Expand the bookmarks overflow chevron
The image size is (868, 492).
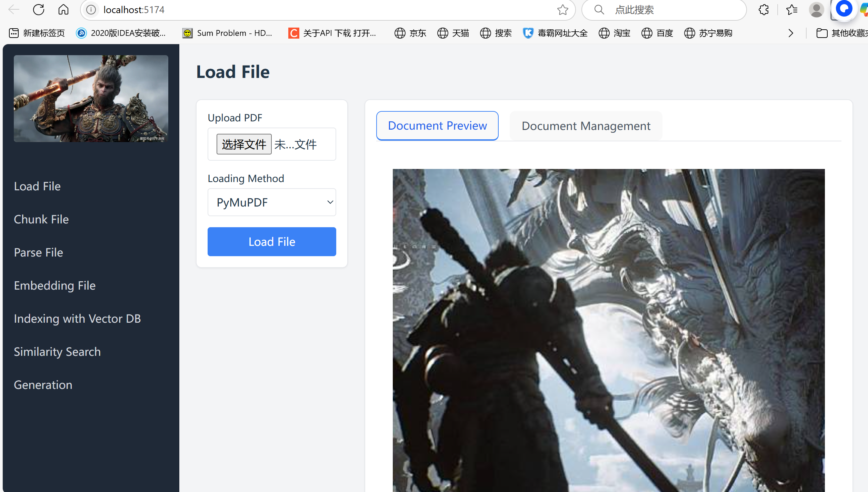click(791, 33)
